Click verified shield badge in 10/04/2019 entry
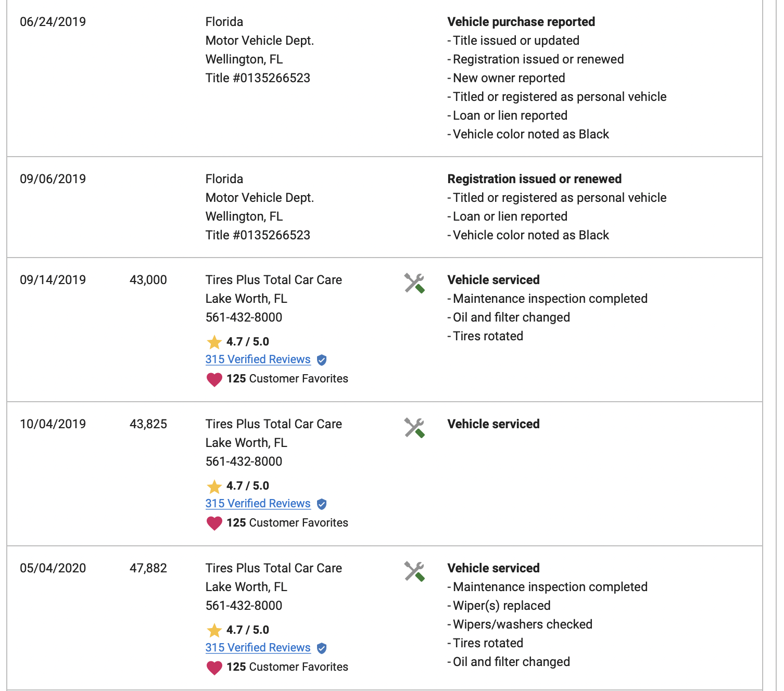This screenshot has width=784, height=691. click(x=322, y=504)
